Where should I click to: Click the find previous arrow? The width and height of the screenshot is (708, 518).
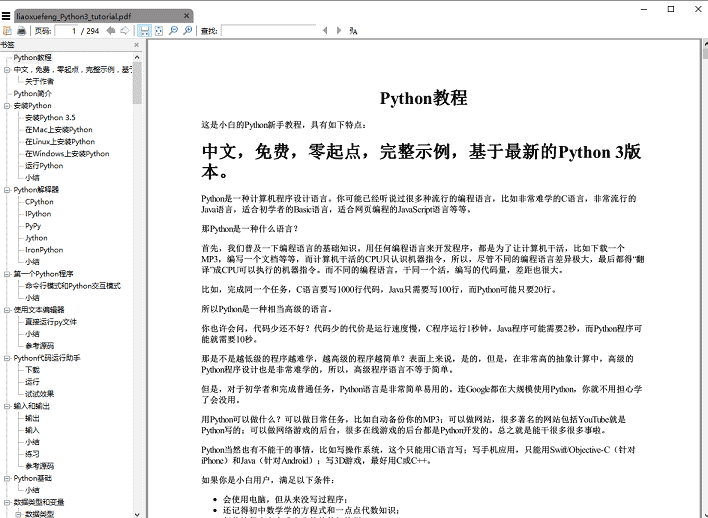[x=325, y=31]
